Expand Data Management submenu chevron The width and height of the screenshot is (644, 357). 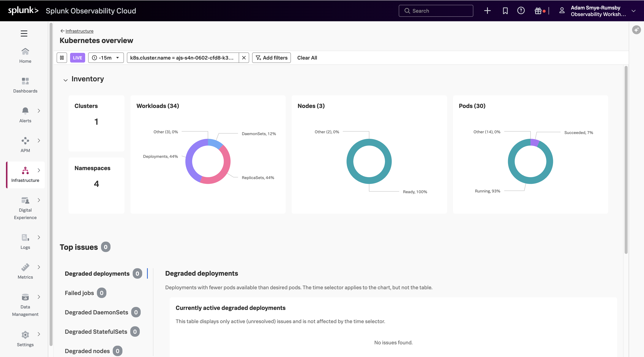(39, 297)
